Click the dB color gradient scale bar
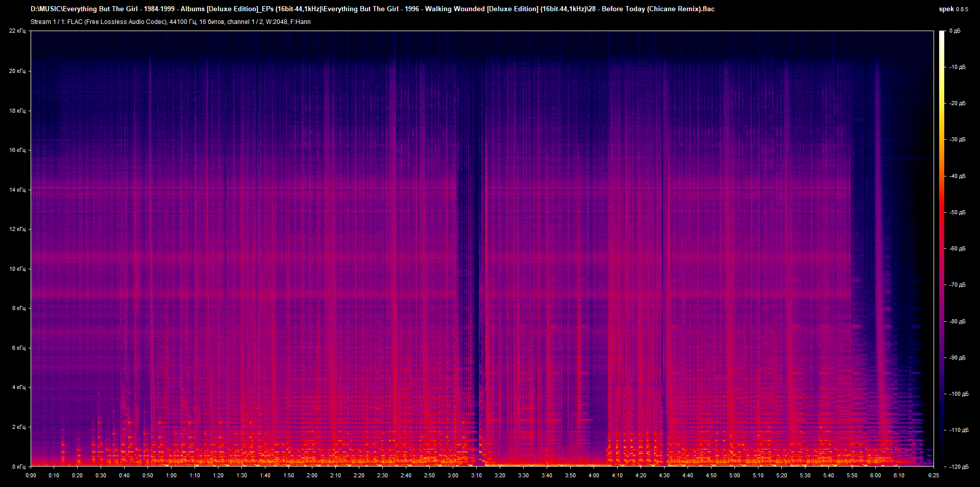The height and width of the screenshot is (487, 980). tap(942, 249)
